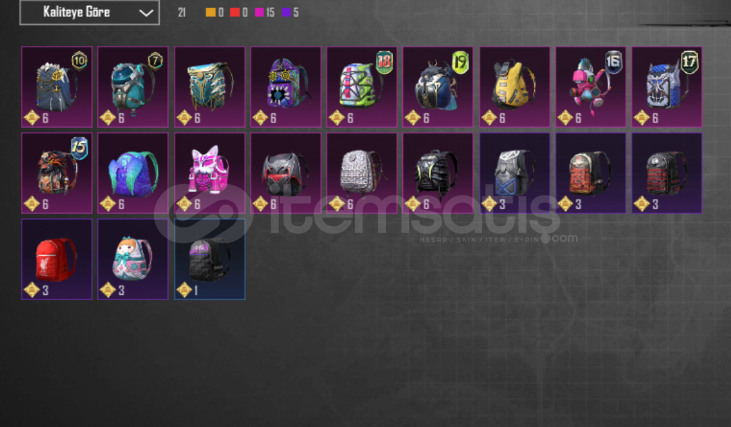The image size is (731, 427).
Task: Select the red quality filter swatch
Action: 235,13
